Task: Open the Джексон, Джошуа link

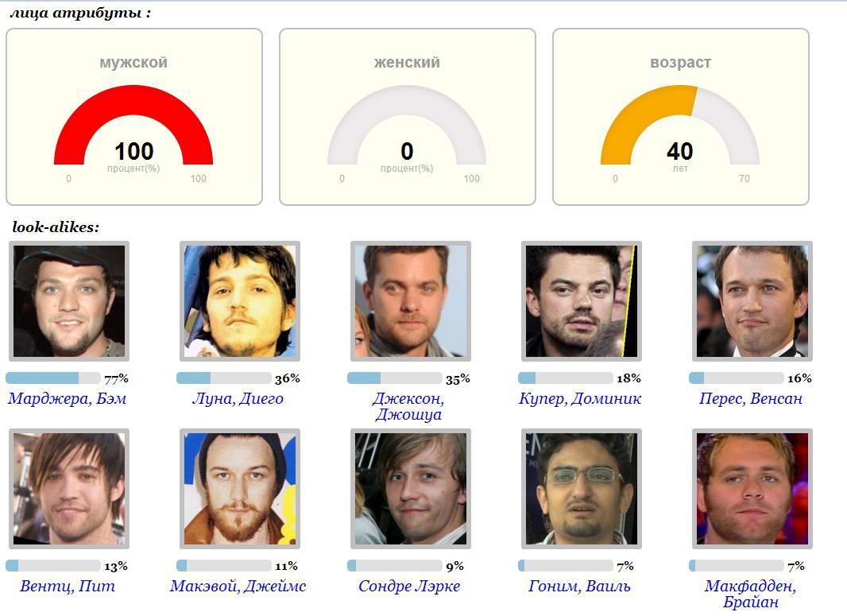Action: pyautogui.click(x=408, y=406)
